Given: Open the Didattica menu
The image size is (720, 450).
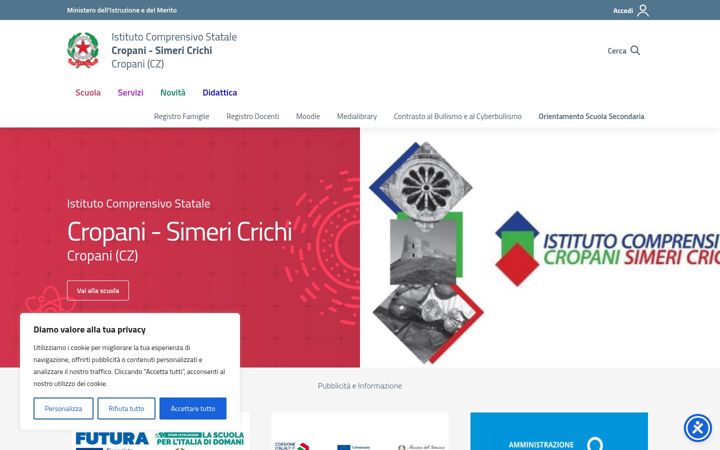Looking at the screenshot, I should pos(219,93).
